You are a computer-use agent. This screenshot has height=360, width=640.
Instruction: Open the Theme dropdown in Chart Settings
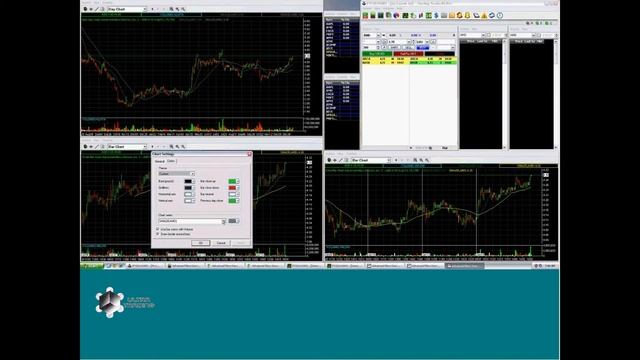pos(176,174)
